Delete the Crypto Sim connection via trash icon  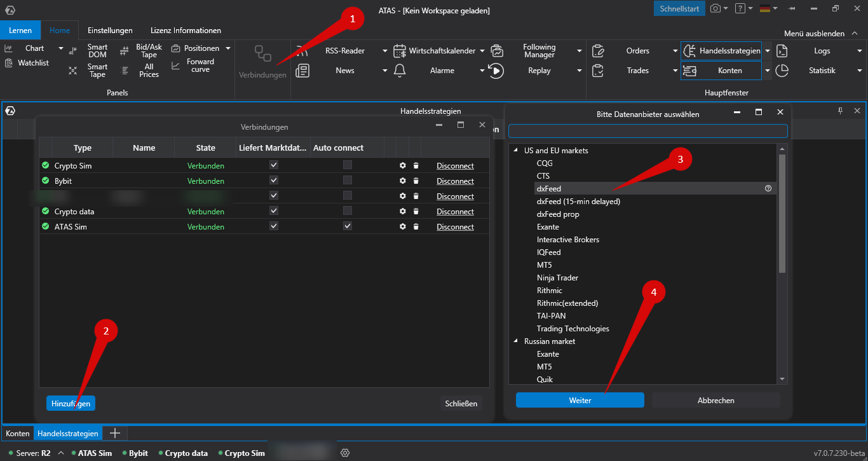pos(416,166)
